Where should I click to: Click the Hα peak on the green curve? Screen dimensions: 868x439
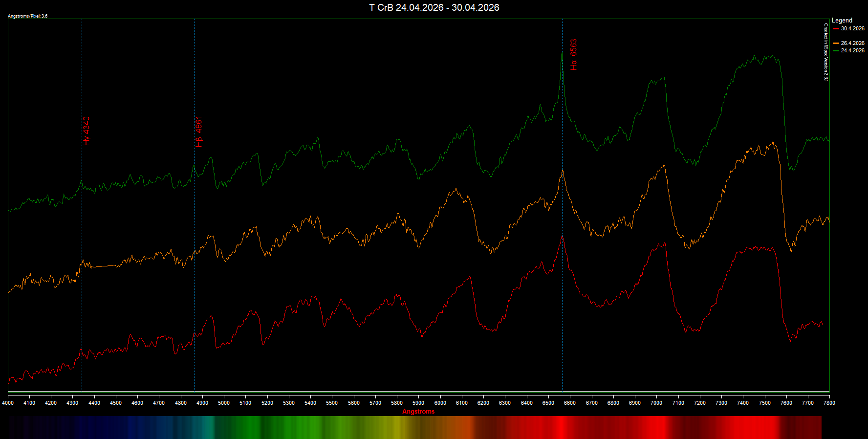click(x=562, y=53)
